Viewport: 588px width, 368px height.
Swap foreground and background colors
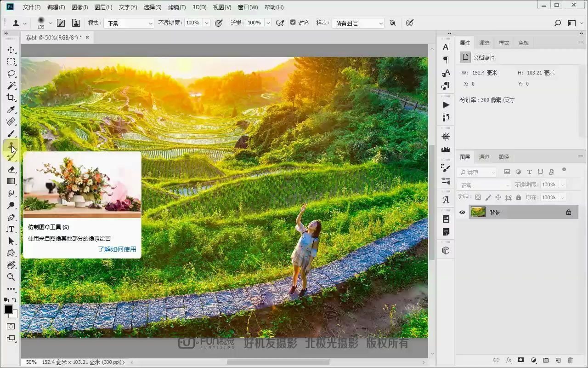tap(14, 300)
